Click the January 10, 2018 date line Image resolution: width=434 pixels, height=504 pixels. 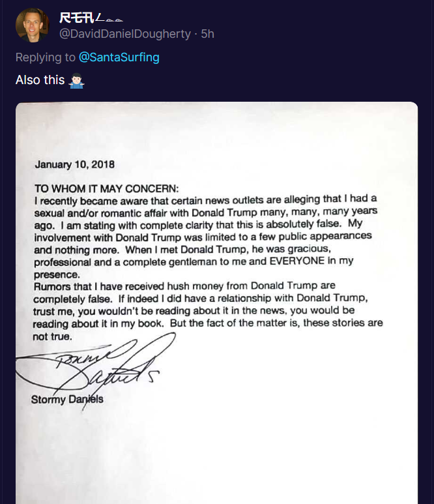point(74,164)
